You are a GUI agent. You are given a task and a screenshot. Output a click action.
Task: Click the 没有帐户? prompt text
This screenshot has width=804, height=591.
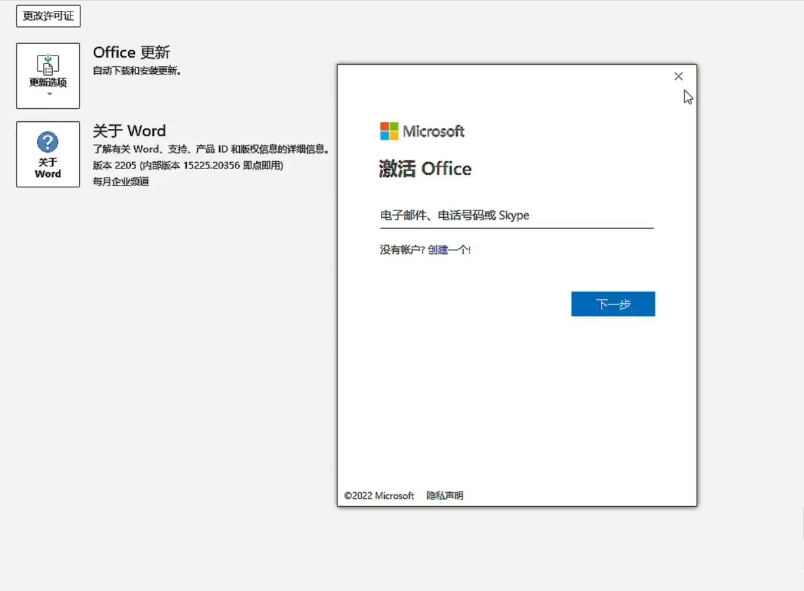click(402, 250)
